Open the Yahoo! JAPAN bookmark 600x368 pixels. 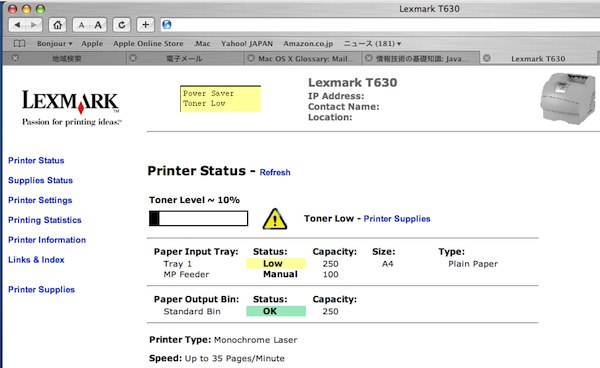[247, 44]
